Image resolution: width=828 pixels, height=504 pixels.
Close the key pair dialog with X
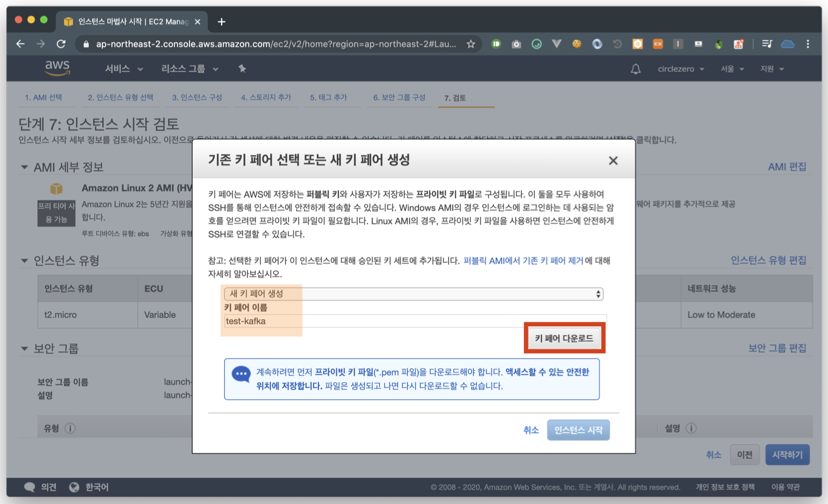coord(613,160)
